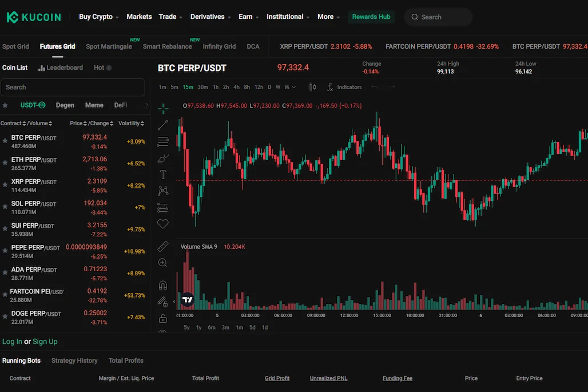
Task: Switch to the Spot Martingale tab
Action: [109, 46]
